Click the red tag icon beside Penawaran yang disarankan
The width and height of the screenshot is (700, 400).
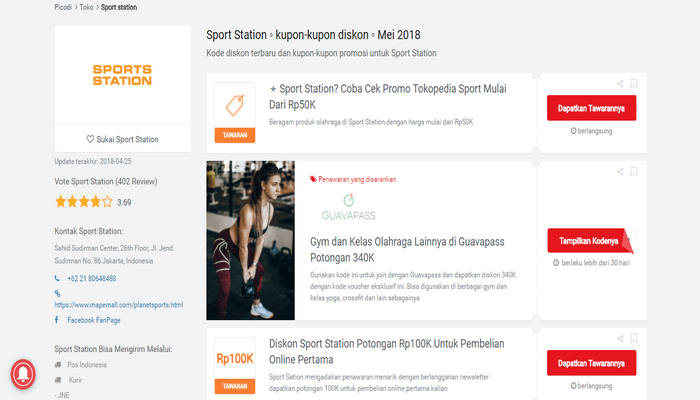click(x=313, y=179)
